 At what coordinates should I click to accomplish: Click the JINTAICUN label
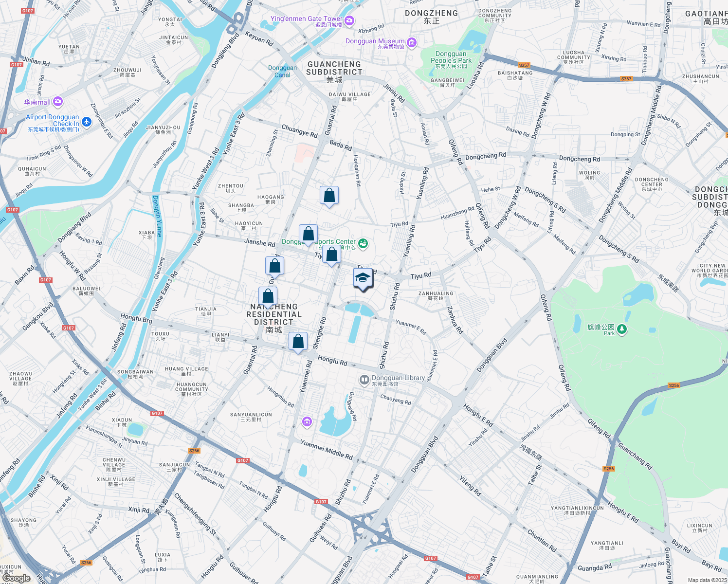pyautogui.click(x=174, y=40)
